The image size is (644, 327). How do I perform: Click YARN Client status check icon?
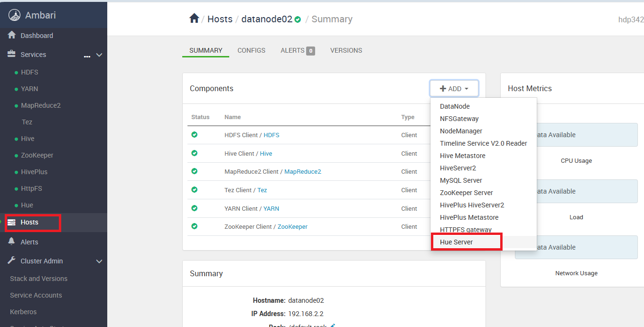tap(194, 208)
